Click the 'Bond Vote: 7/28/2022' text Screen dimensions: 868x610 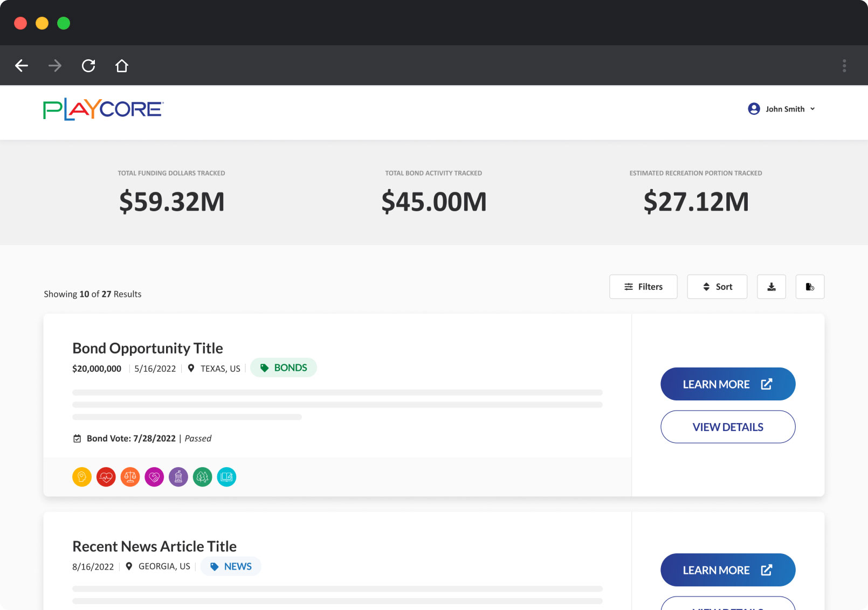(131, 439)
